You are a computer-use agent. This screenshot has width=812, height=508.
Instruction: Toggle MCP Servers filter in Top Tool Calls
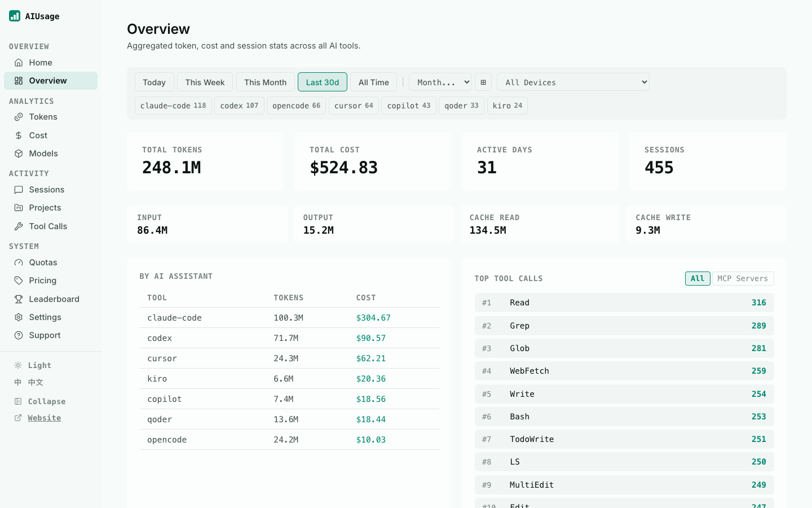click(743, 278)
